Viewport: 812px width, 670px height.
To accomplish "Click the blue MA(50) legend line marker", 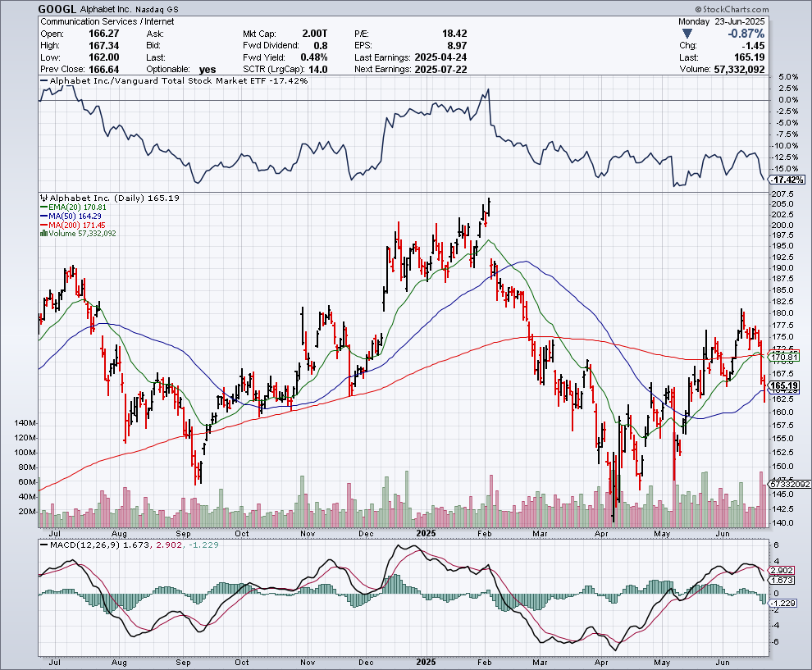I will [44, 216].
